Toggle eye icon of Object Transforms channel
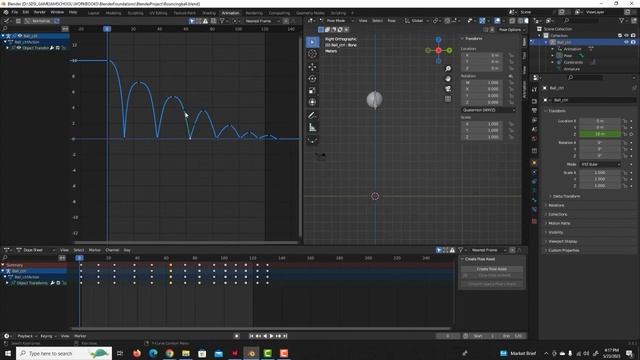This screenshot has height=360, width=640. tap(18, 48)
